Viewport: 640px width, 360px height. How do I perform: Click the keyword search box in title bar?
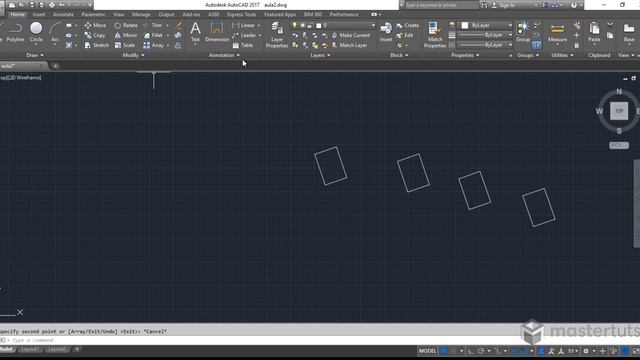(441, 5)
